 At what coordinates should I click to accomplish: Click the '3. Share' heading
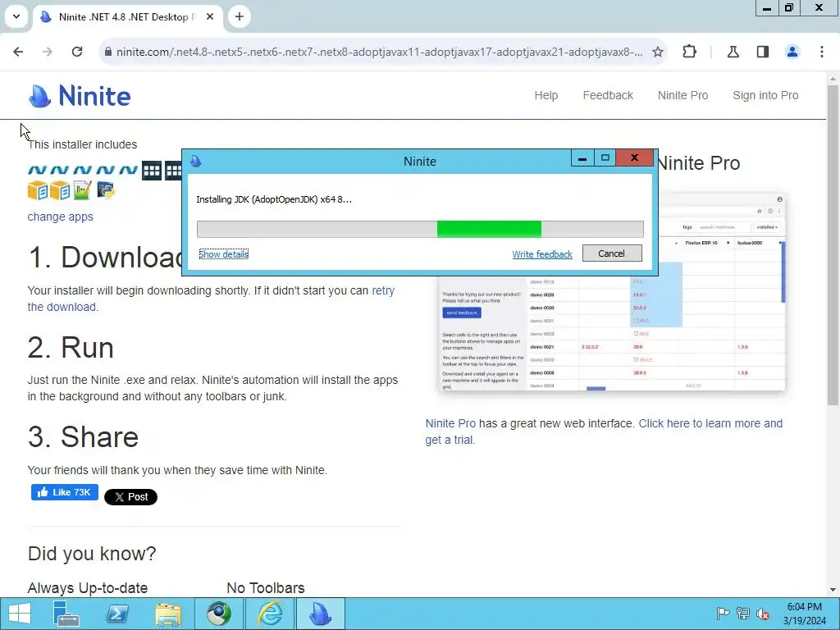(x=83, y=437)
